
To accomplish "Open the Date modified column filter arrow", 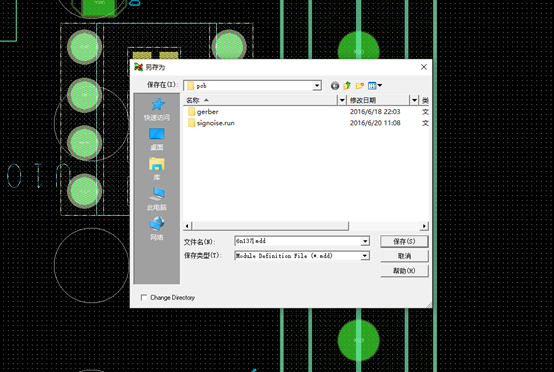I will 414,100.
